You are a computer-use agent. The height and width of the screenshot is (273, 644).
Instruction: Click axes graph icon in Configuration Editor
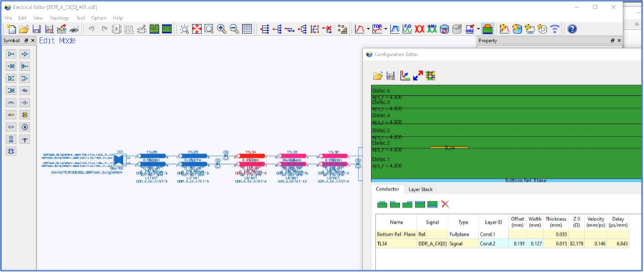pos(406,75)
